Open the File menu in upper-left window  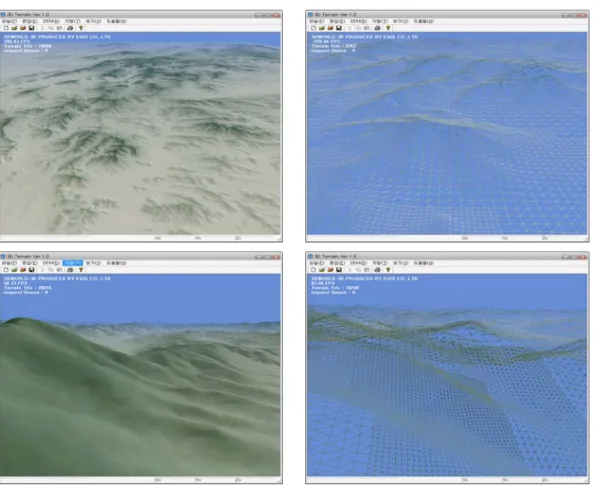9,21
